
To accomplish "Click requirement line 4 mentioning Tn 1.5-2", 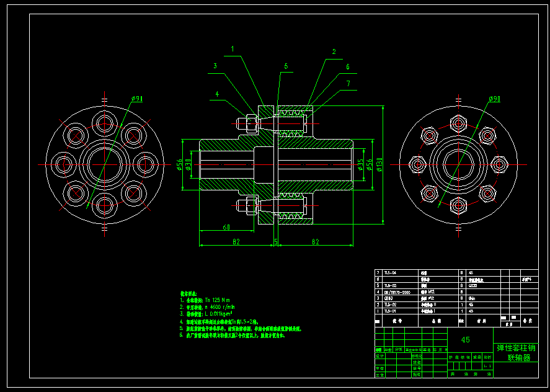I will [x=220, y=321].
